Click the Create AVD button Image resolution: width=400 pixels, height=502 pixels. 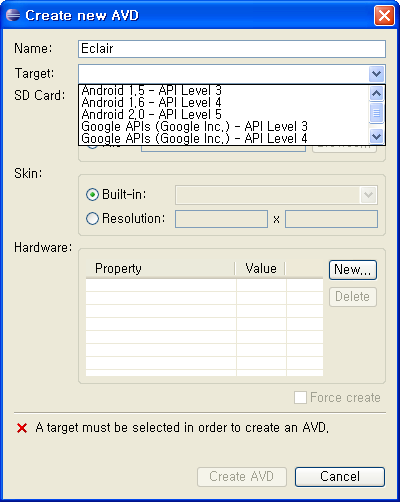point(242,477)
